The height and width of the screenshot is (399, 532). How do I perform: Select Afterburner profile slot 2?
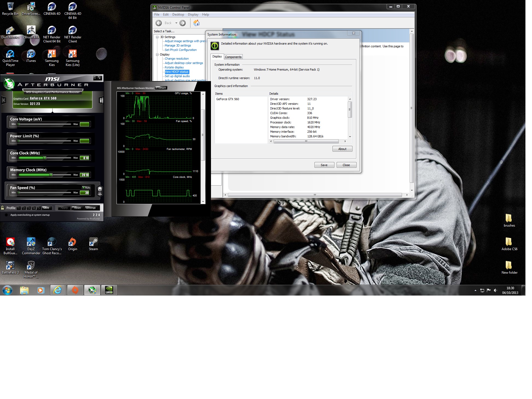(x=24, y=208)
